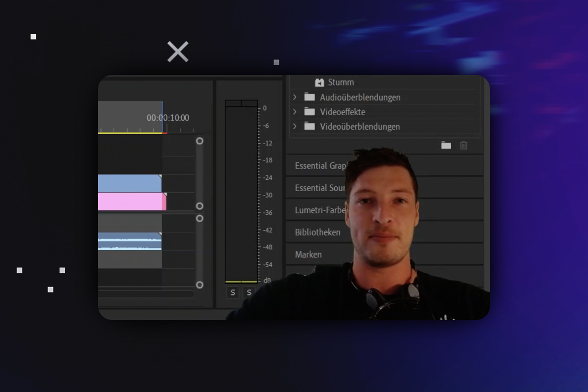Click the top video track zoom handle
The height and width of the screenshot is (392, 588).
click(199, 141)
